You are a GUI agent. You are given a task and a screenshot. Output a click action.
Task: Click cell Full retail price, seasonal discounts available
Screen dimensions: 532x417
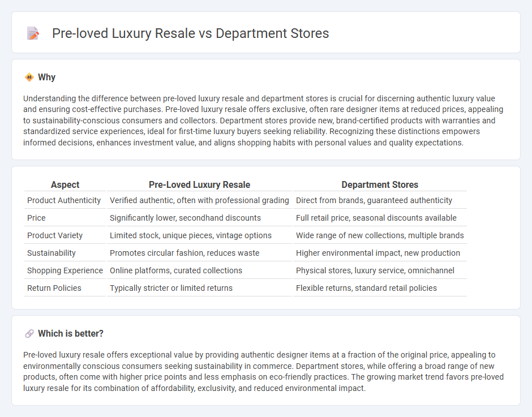380,218
